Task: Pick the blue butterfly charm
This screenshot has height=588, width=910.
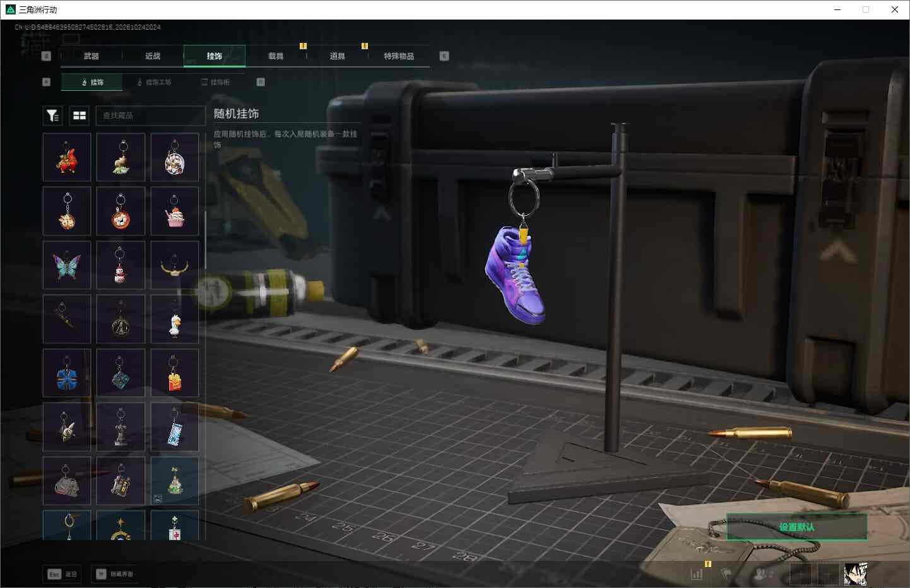Action: coord(67,265)
